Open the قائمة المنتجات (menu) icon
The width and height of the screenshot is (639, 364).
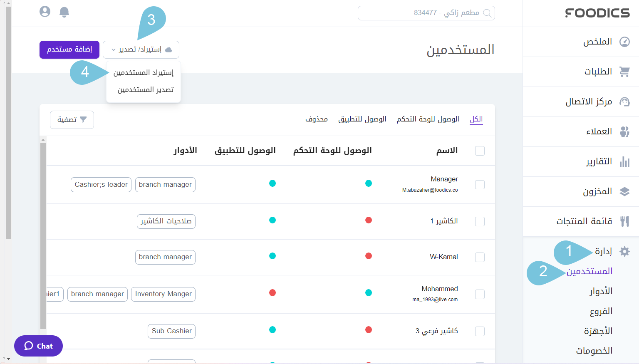click(x=625, y=221)
